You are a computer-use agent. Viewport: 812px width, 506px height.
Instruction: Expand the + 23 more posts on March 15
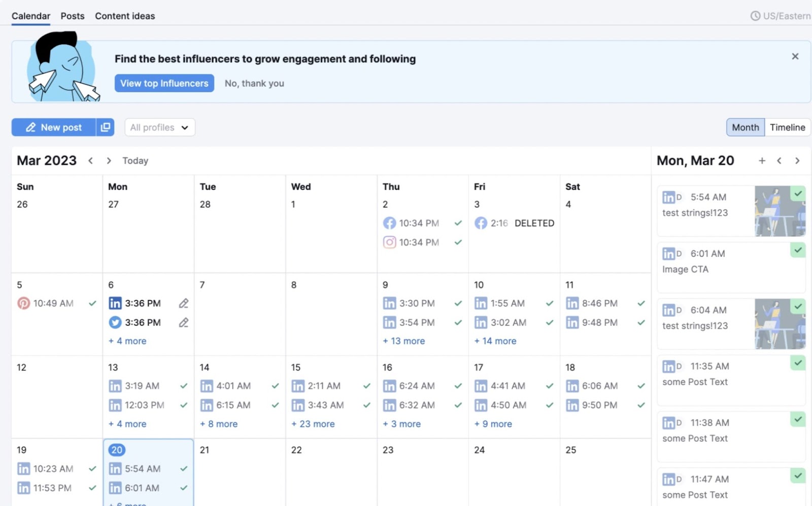tap(313, 424)
